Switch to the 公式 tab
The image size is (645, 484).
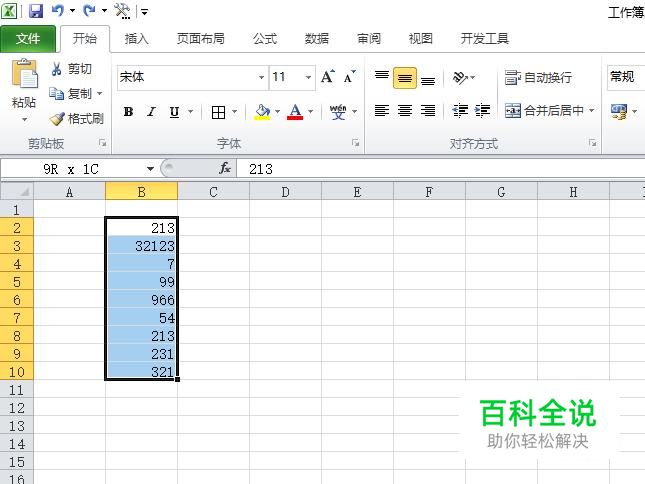coord(265,39)
